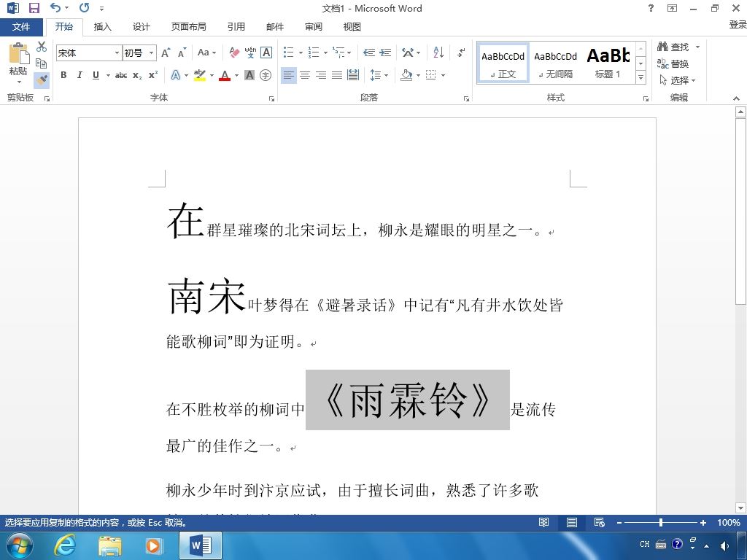Switch to the 审阅 (Review) tab

(314, 27)
